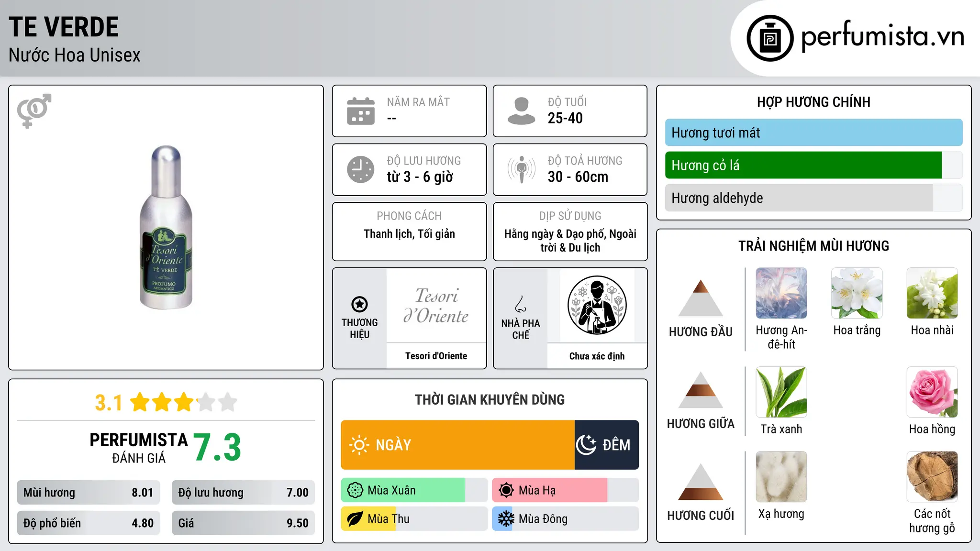Click the HƯƠNG ĐẦU label
This screenshot has height=551, width=980.
pyautogui.click(x=701, y=332)
